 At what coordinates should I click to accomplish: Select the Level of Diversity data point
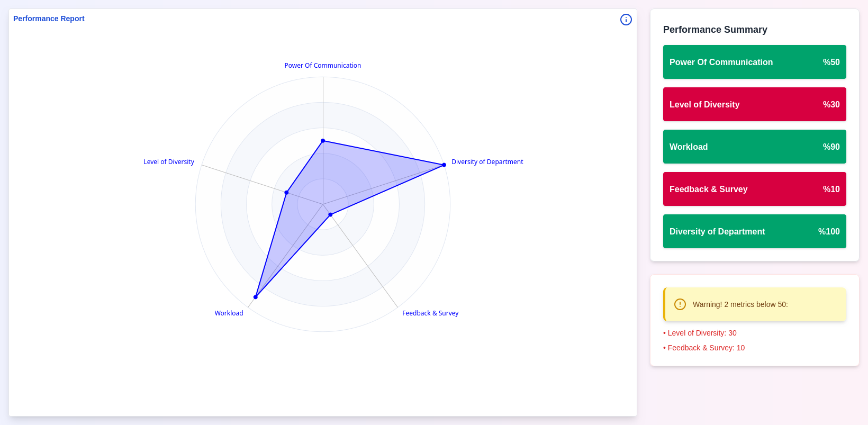(x=286, y=193)
